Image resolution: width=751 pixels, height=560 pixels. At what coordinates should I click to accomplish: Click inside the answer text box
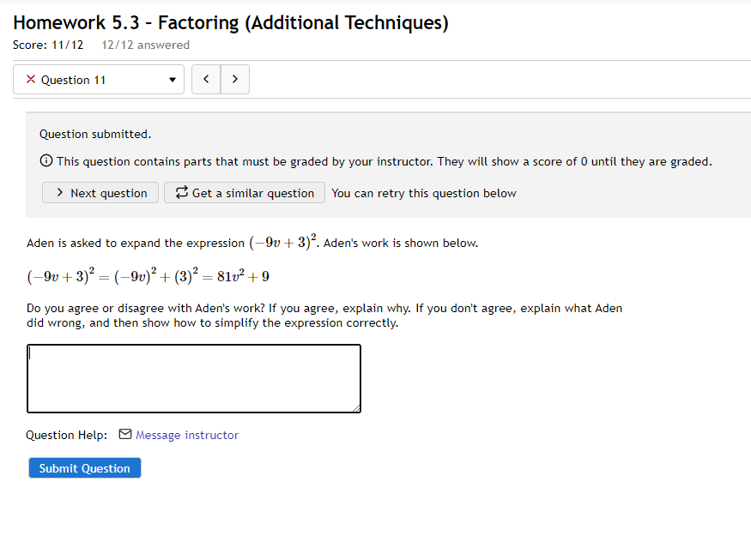click(193, 377)
